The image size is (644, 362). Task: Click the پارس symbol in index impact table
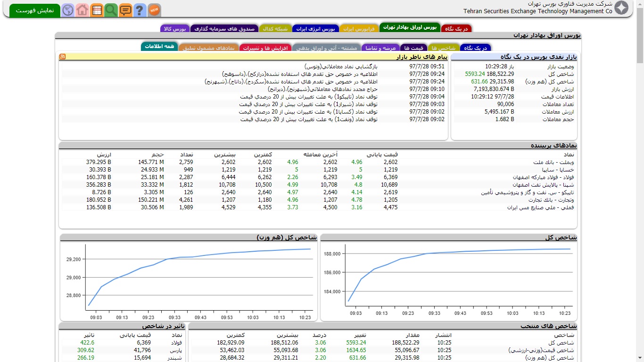click(x=176, y=350)
